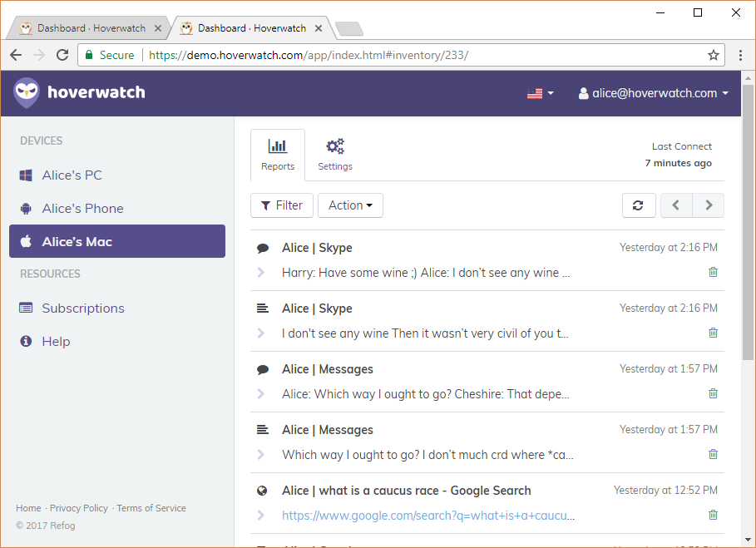This screenshot has width=756, height=548.
Task: Click the green Secure padlock
Action: click(89, 55)
